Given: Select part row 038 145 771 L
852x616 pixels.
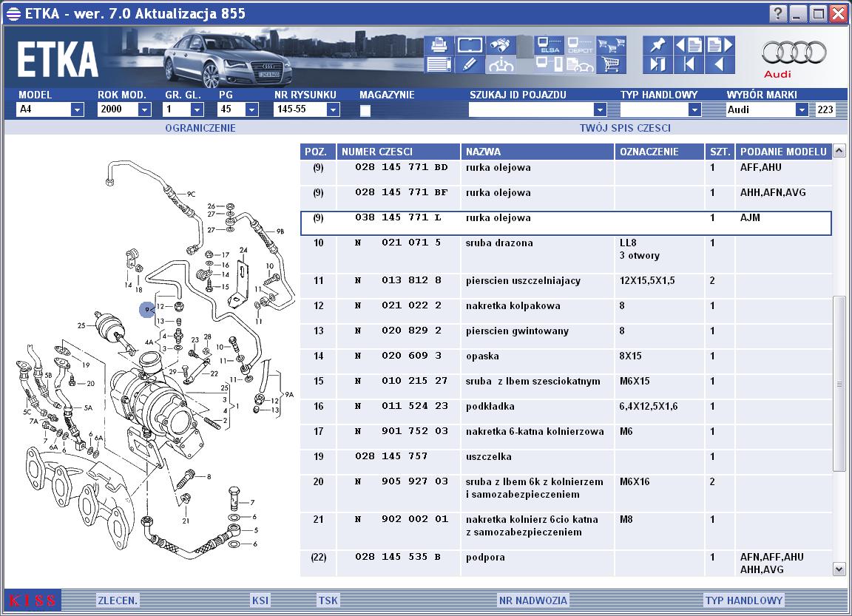Looking at the screenshot, I should (566, 223).
